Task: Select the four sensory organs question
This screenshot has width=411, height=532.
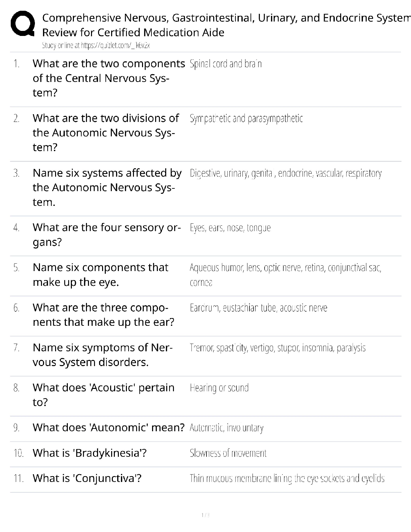Action: (x=106, y=234)
